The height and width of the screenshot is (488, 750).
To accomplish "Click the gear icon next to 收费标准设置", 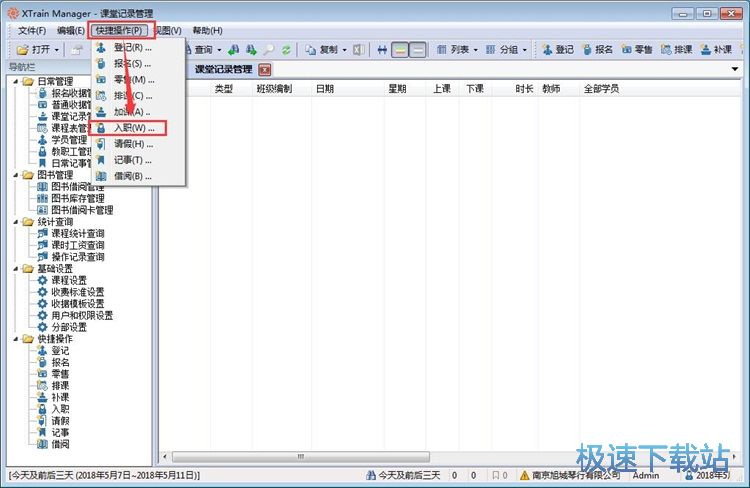I will 43,292.
